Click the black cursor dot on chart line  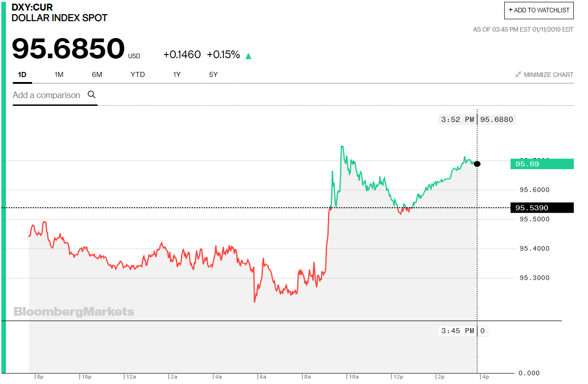pyautogui.click(x=477, y=164)
